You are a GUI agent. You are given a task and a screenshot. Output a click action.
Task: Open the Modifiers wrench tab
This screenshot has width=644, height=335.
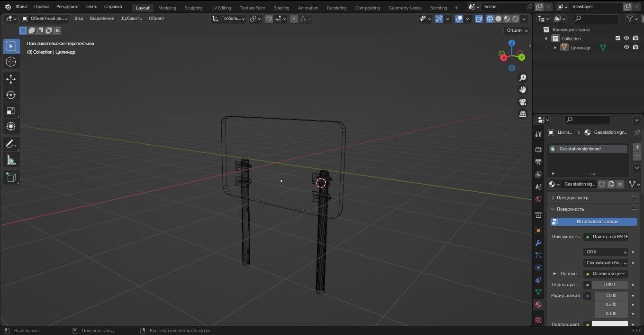[538, 243]
